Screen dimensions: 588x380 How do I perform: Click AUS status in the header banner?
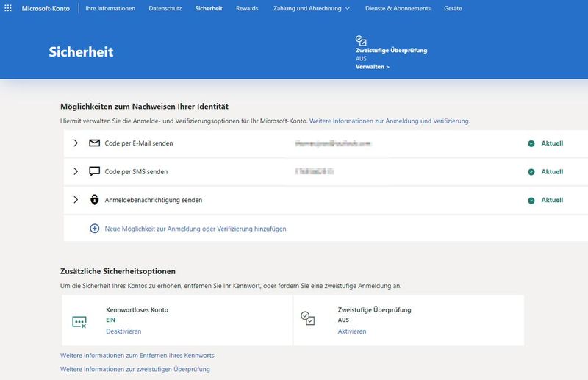pos(361,59)
